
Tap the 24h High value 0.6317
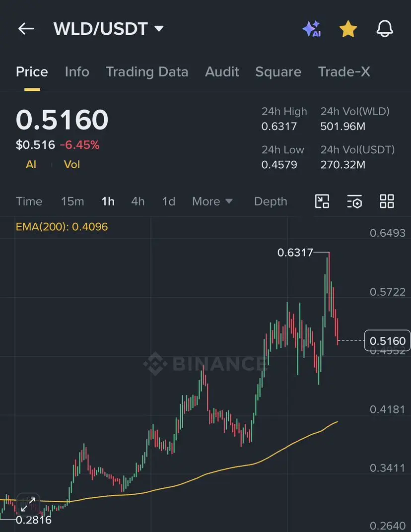279,127
